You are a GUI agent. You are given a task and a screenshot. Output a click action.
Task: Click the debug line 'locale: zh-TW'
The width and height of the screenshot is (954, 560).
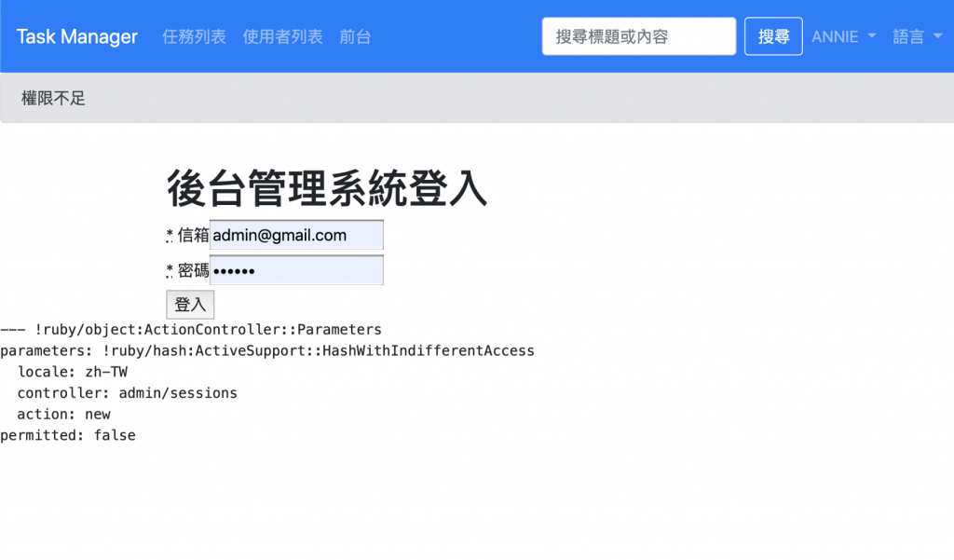click(x=73, y=372)
